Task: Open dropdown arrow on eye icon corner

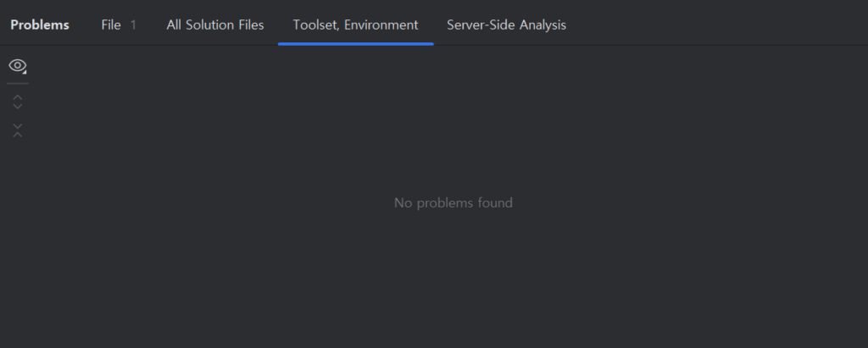Action: click(x=25, y=72)
